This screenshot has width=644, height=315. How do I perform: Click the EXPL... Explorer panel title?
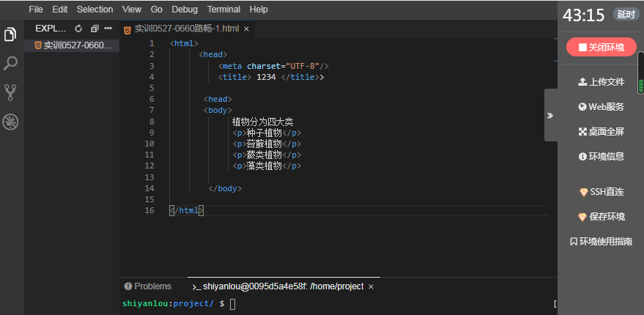pyautogui.click(x=51, y=29)
